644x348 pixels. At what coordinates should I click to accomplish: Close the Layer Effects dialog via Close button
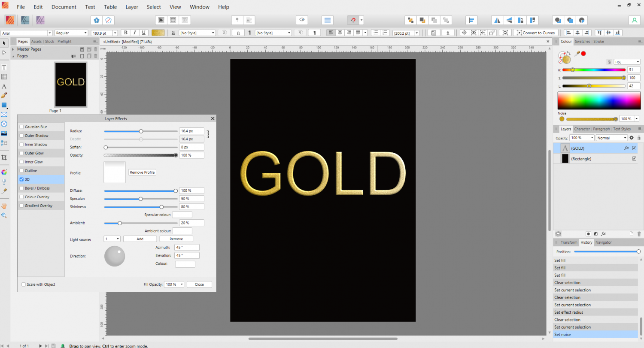pos(199,284)
